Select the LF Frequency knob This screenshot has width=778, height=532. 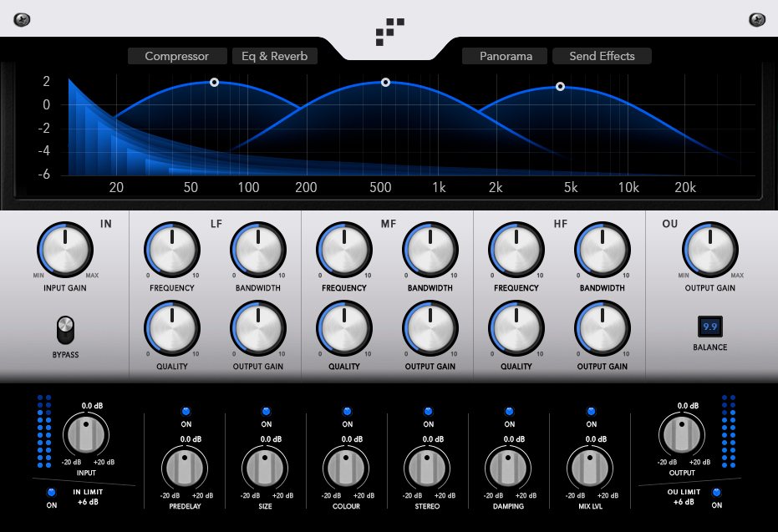[171, 250]
